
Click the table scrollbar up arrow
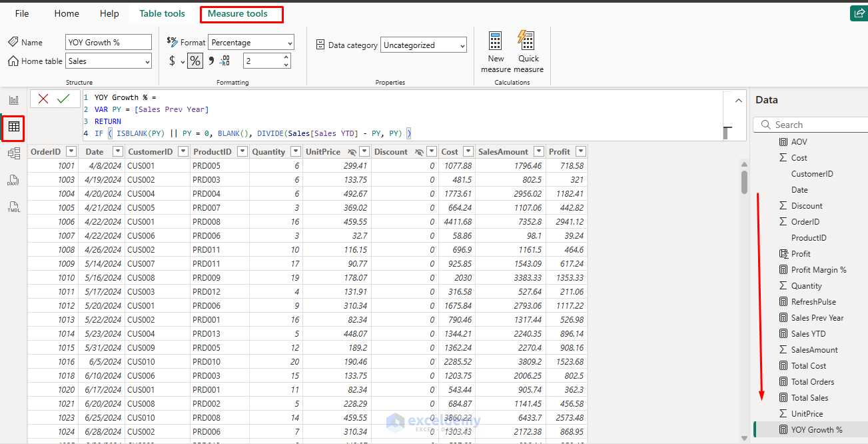point(744,163)
